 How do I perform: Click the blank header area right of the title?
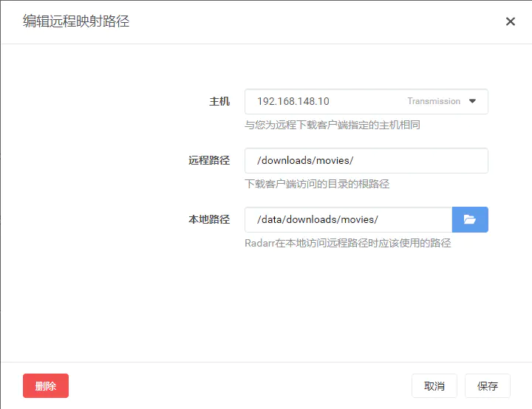click(316, 21)
